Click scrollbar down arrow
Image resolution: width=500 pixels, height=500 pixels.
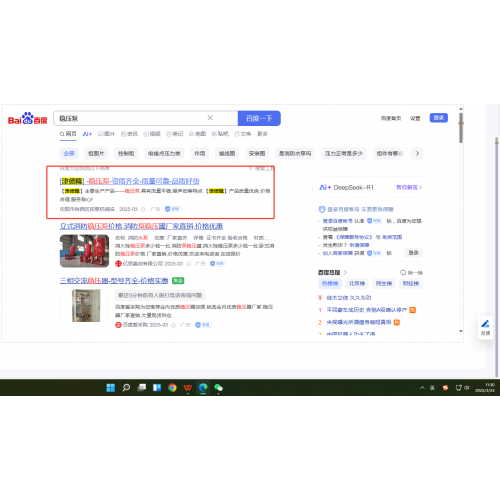pos(461,331)
